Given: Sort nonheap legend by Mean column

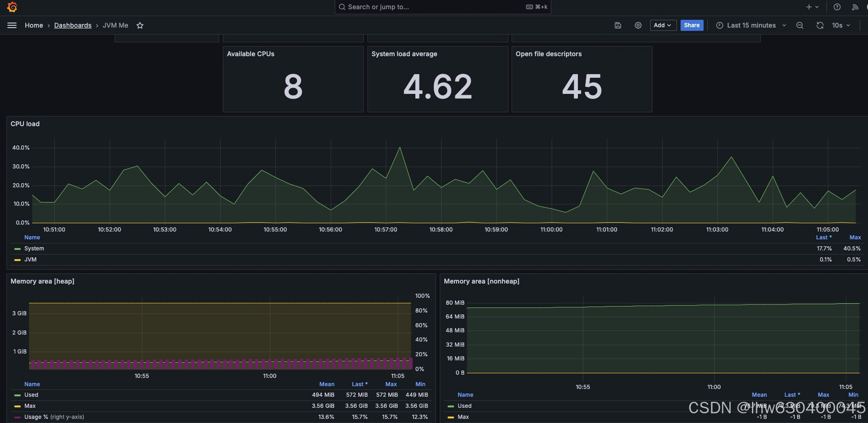Looking at the screenshot, I should 759,395.
